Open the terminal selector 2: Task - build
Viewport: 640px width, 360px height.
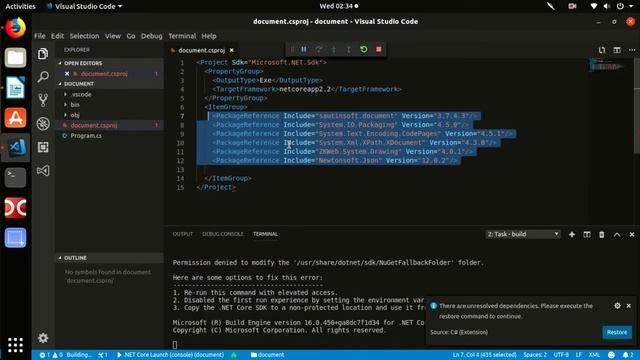pyautogui.click(x=523, y=234)
